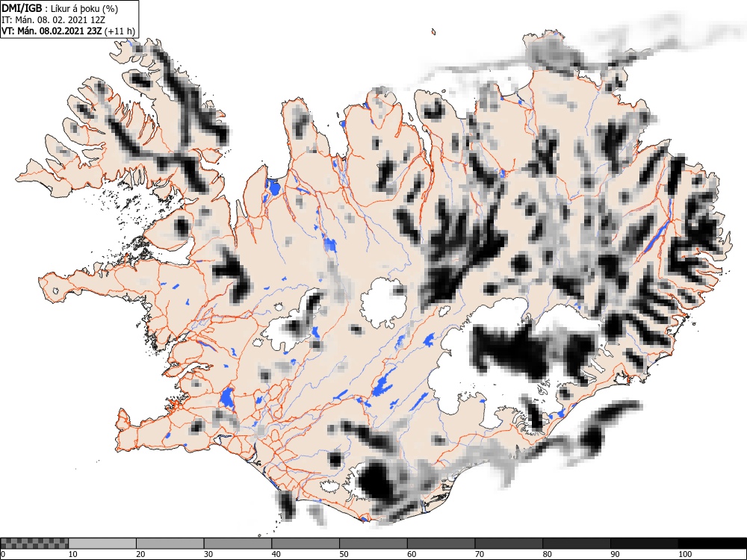This screenshot has width=747, height=560.
Task: Click the legend label "70"
Action: pyautogui.click(x=480, y=554)
